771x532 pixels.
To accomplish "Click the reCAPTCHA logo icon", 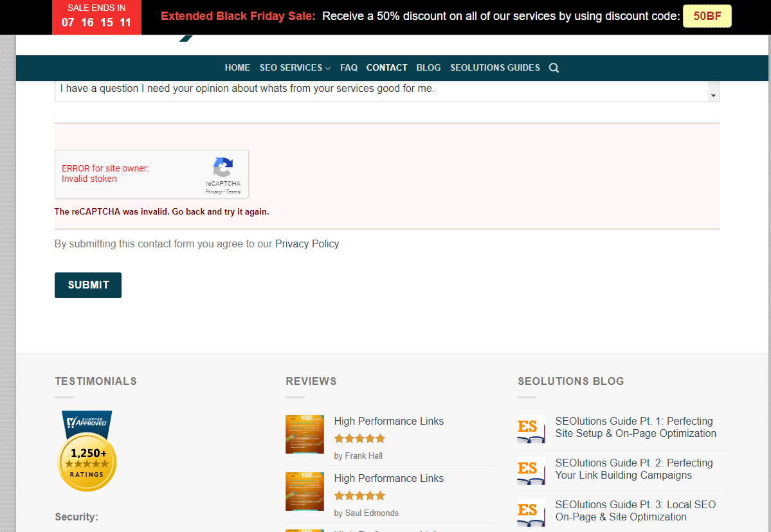I will (x=223, y=168).
